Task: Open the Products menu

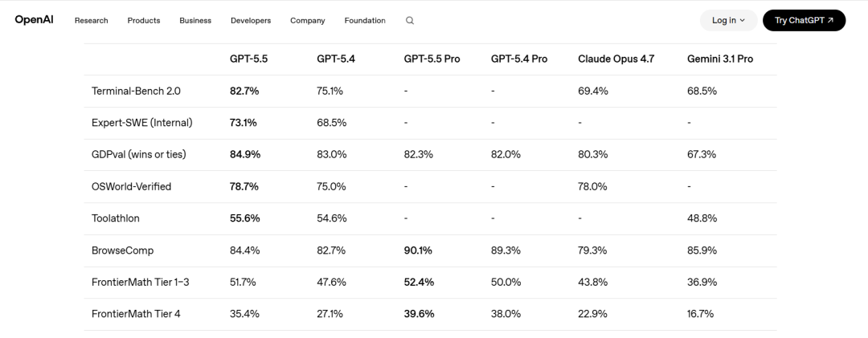Action: (x=144, y=21)
